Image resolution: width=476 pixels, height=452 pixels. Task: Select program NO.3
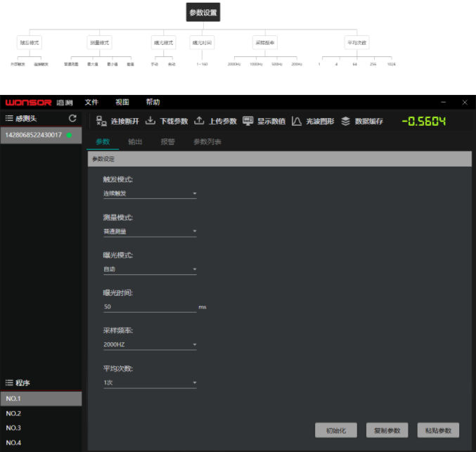pos(41,428)
